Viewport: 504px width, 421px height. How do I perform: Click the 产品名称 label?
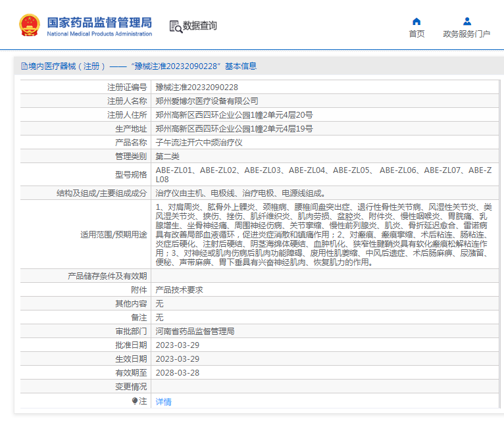131,142
